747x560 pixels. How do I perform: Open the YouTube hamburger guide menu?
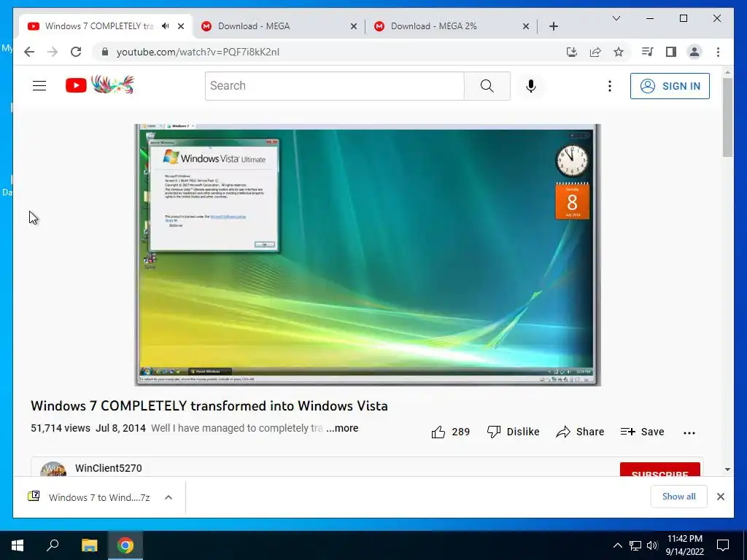click(39, 86)
